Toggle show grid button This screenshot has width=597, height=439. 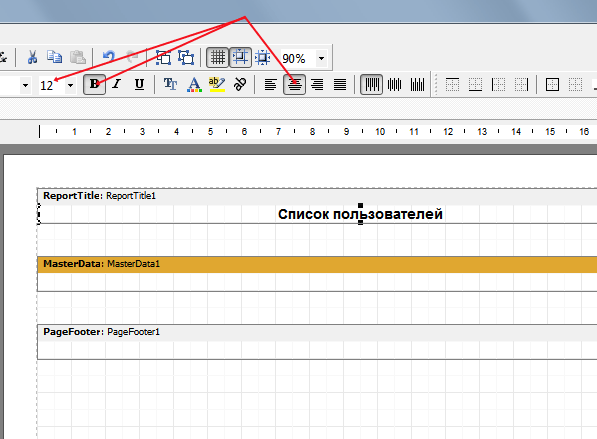(217, 57)
